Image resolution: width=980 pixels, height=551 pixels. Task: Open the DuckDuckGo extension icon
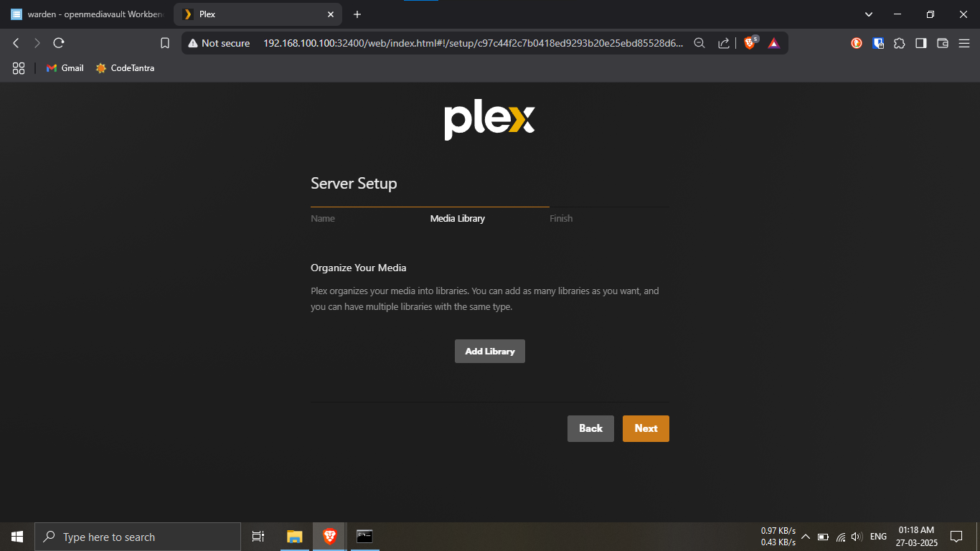click(857, 43)
